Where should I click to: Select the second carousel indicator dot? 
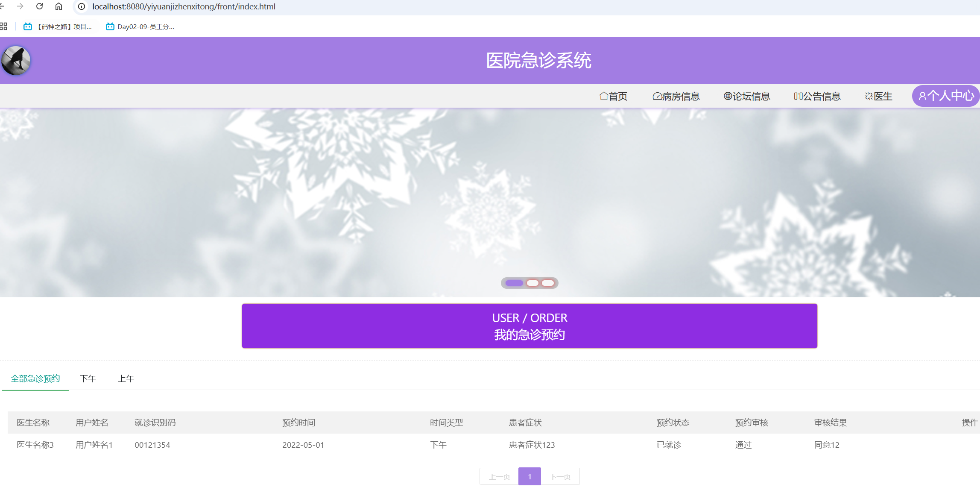tap(532, 283)
